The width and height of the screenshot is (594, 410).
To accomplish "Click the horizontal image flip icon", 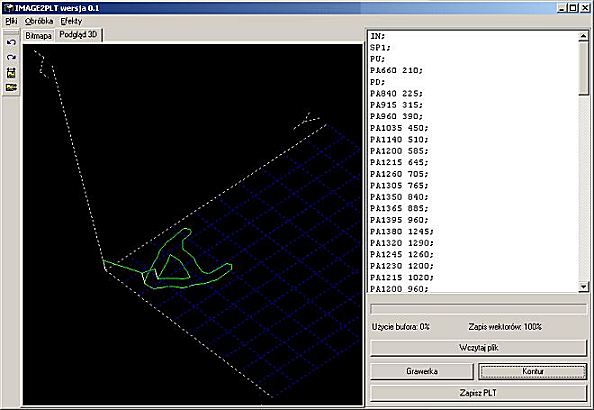I will point(11,88).
